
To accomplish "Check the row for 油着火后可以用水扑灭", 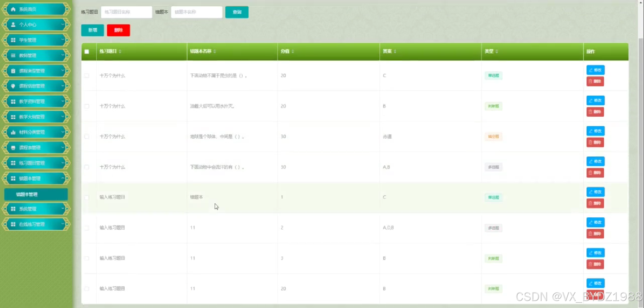I will click(87, 106).
